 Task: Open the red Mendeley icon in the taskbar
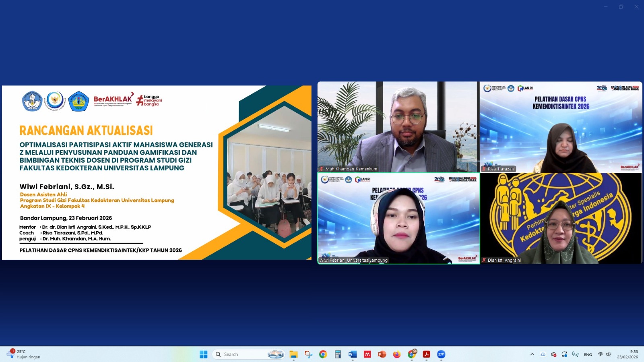pyautogui.click(x=367, y=354)
